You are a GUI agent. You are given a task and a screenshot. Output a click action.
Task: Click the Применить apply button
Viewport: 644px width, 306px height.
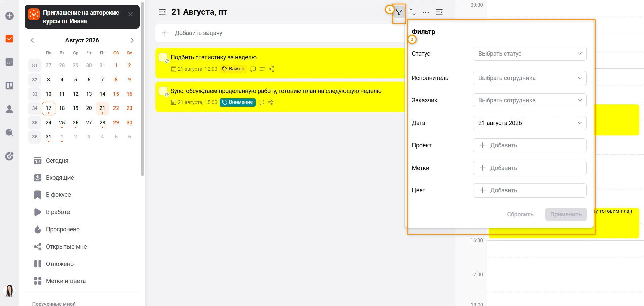click(x=566, y=214)
